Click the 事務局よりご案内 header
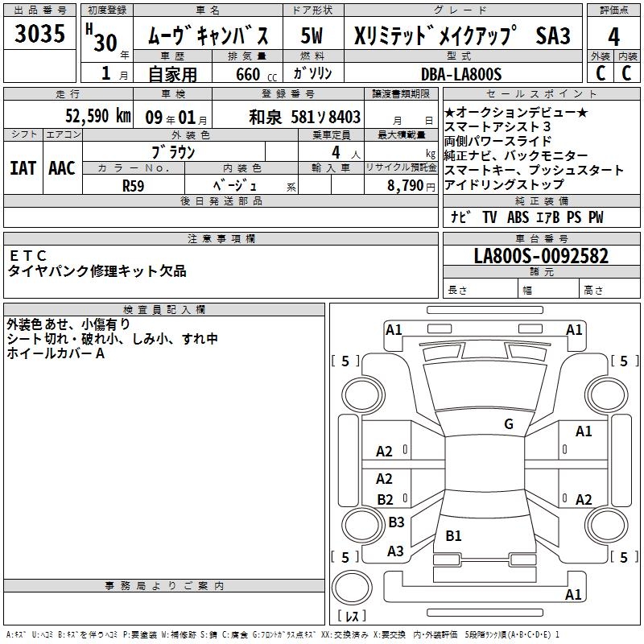 click(164, 585)
